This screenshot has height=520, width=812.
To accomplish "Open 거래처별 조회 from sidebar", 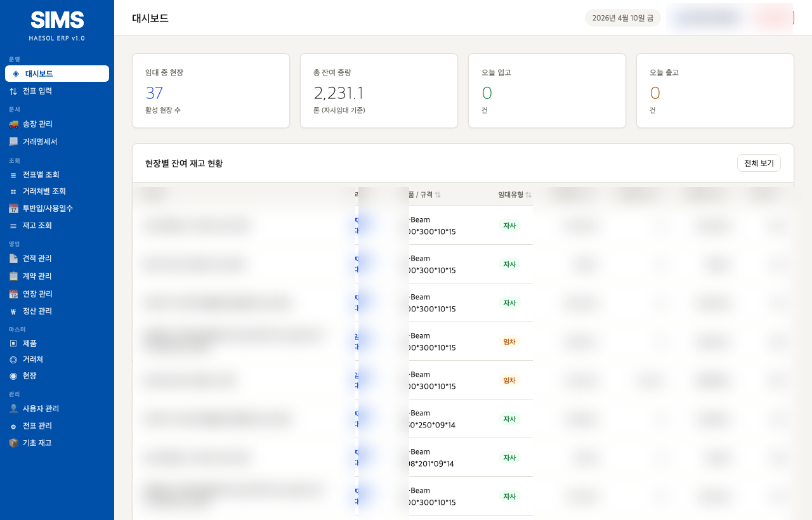I will (44, 192).
